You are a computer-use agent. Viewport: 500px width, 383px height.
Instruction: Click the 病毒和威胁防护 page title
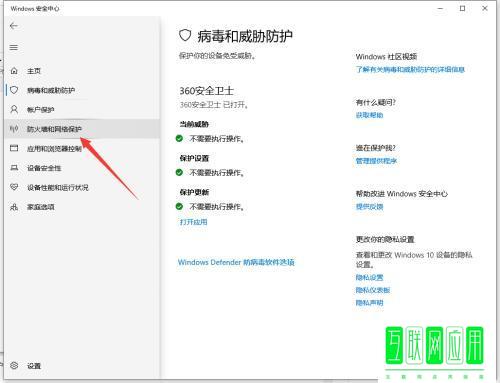tap(245, 36)
